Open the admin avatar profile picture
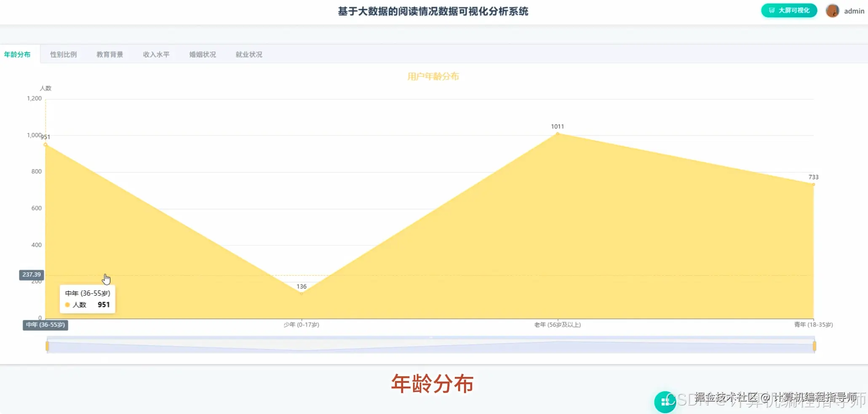Image resolution: width=868 pixels, height=414 pixels. point(832,11)
